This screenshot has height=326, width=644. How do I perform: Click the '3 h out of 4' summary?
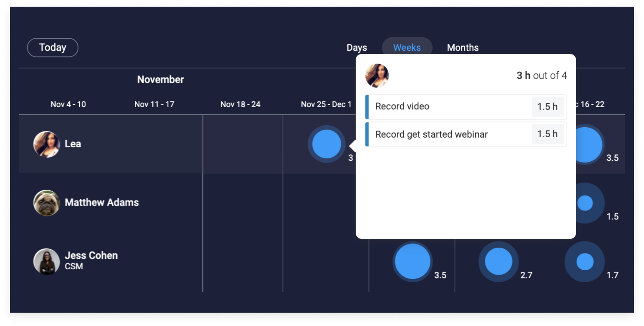pyautogui.click(x=542, y=76)
